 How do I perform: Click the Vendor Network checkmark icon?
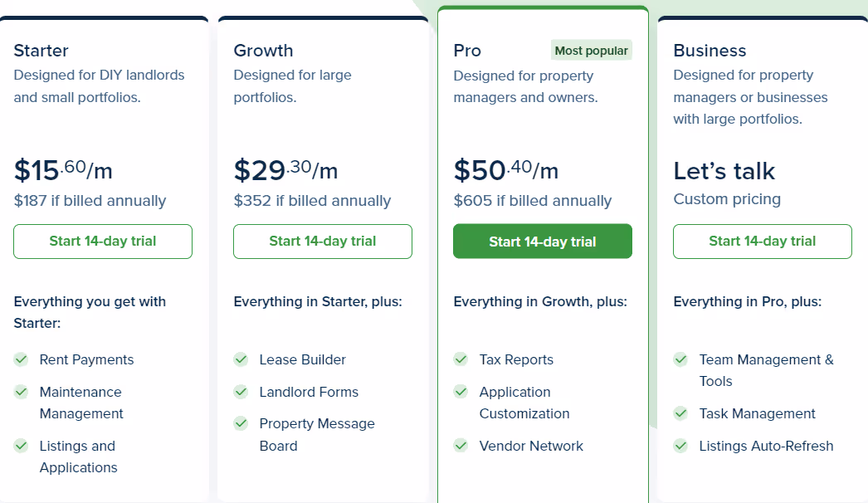tap(461, 446)
